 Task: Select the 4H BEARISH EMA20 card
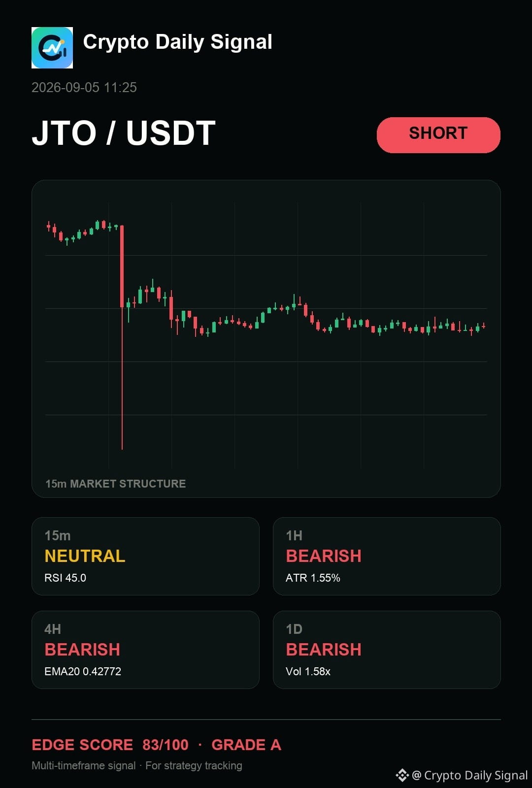point(145,650)
